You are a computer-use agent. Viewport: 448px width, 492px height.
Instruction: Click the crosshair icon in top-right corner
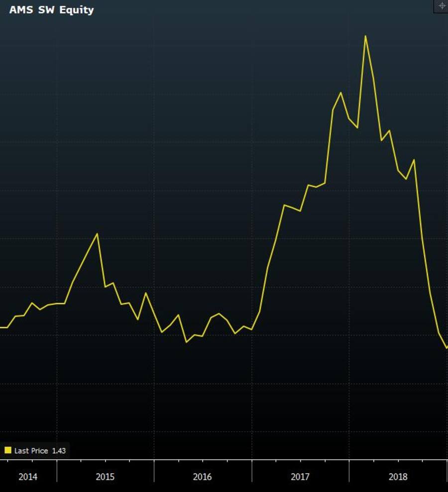tap(442, 6)
